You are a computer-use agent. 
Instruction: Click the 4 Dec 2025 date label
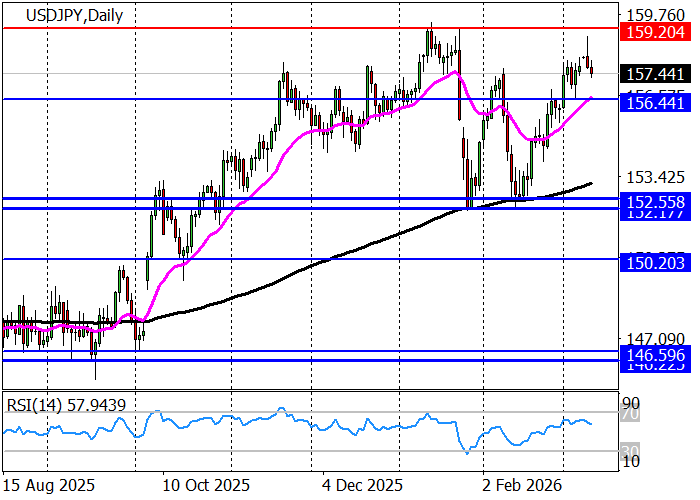[x=363, y=485]
